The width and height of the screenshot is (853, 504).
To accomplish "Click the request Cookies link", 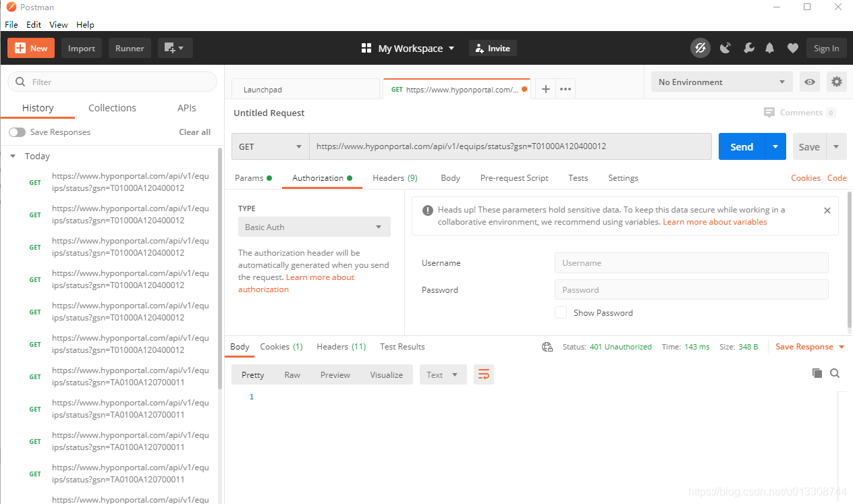I will pos(806,178).
